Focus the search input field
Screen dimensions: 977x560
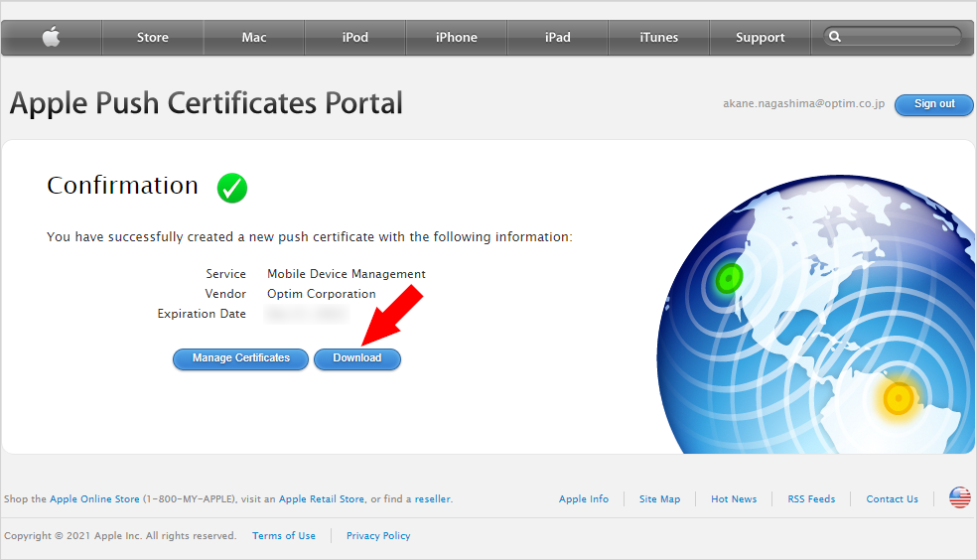click(893, 37)
